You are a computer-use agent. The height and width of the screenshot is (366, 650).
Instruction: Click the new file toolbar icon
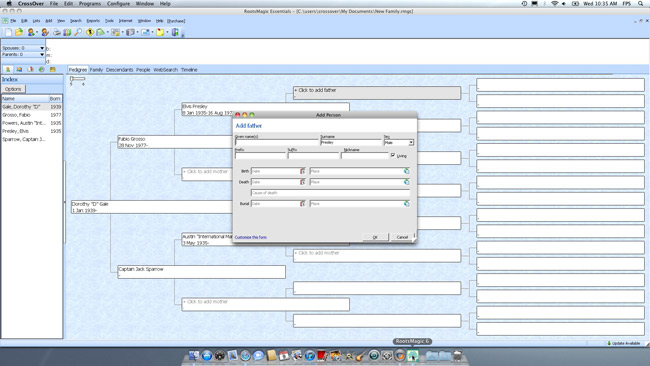pyautogui.click(x=8, y=32)
